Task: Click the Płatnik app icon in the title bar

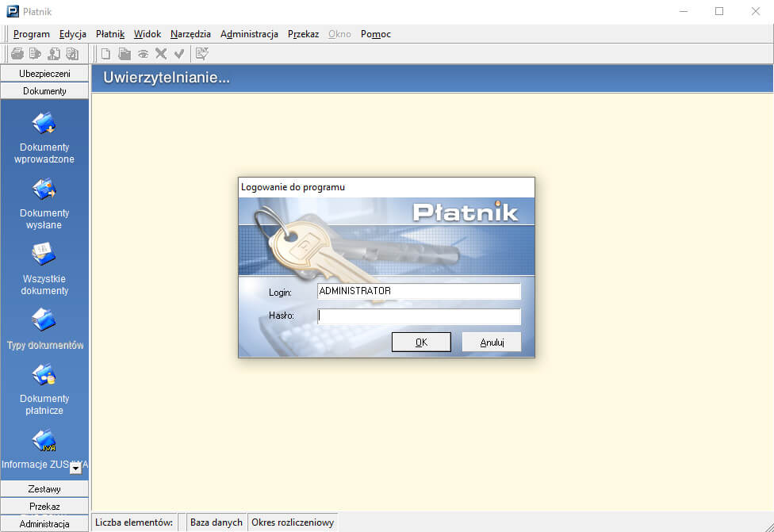Action: pyautogui.click(x=13, y=11)
